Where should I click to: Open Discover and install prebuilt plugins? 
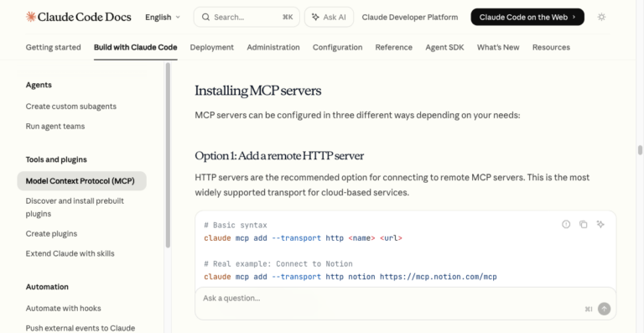[75, 207]
